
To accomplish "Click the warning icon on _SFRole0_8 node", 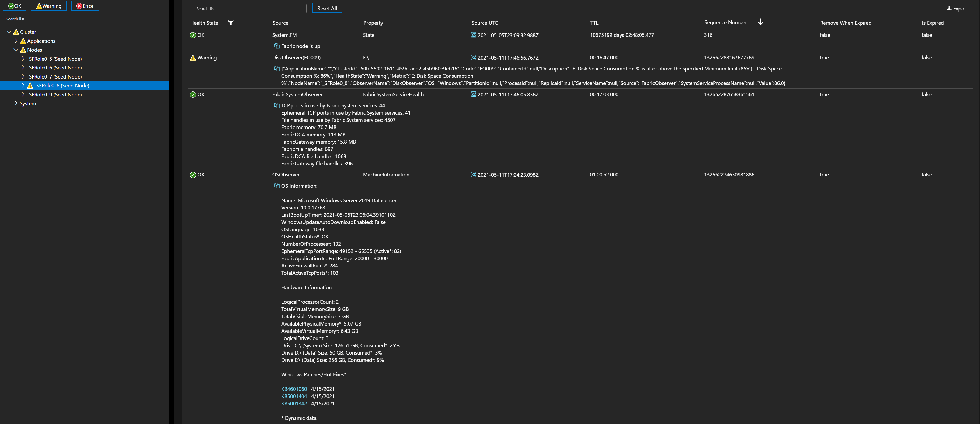I will 30,86.
